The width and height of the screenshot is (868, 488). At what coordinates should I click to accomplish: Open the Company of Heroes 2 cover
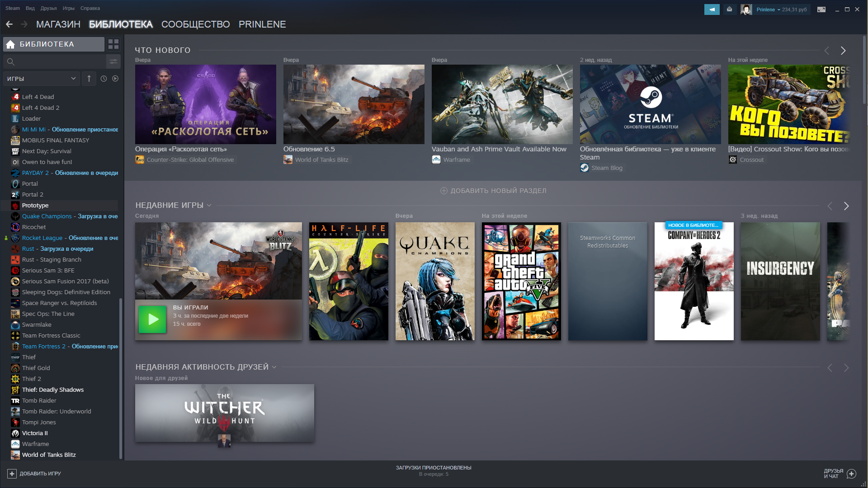[x=694, y=281]
